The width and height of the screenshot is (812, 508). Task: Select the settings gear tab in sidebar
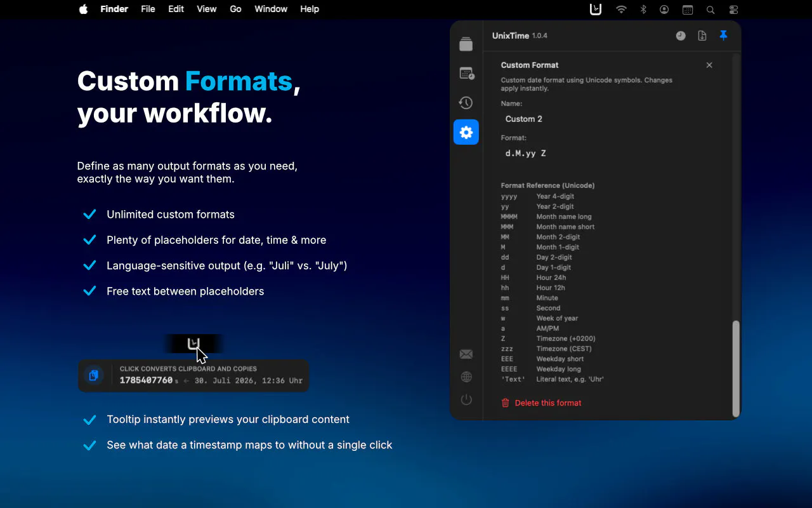coord(466,132)
